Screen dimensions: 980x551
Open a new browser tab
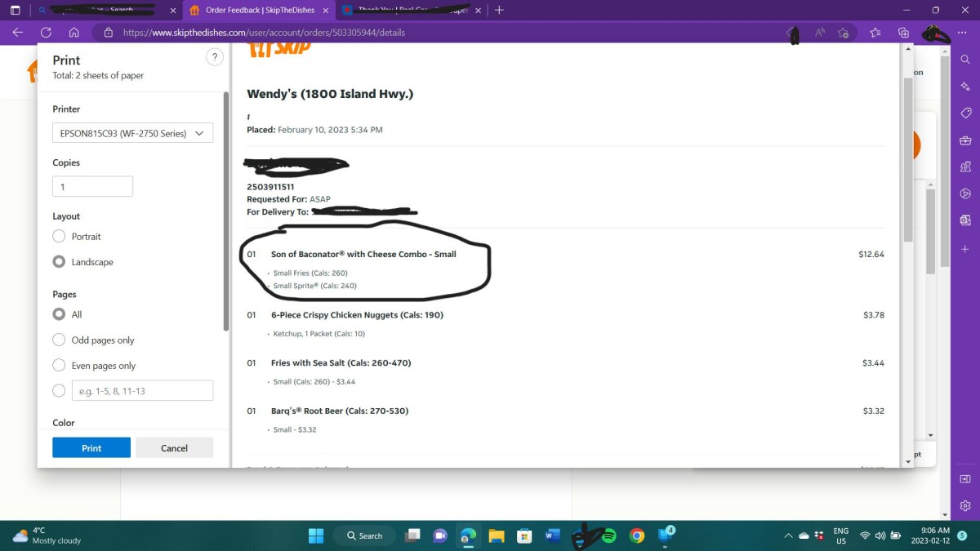point(499,11)
